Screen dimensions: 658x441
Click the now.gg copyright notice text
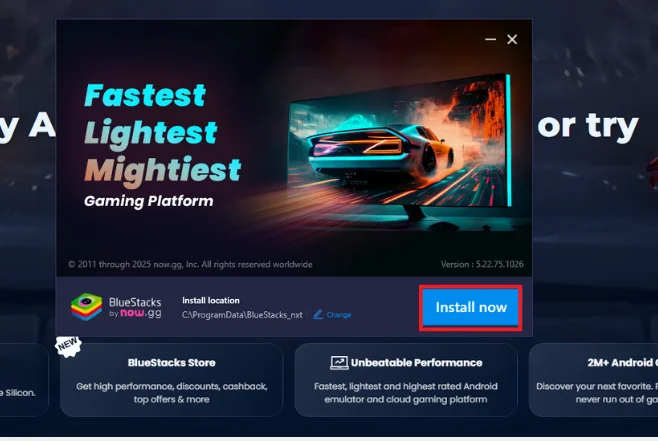click(190, 264)
